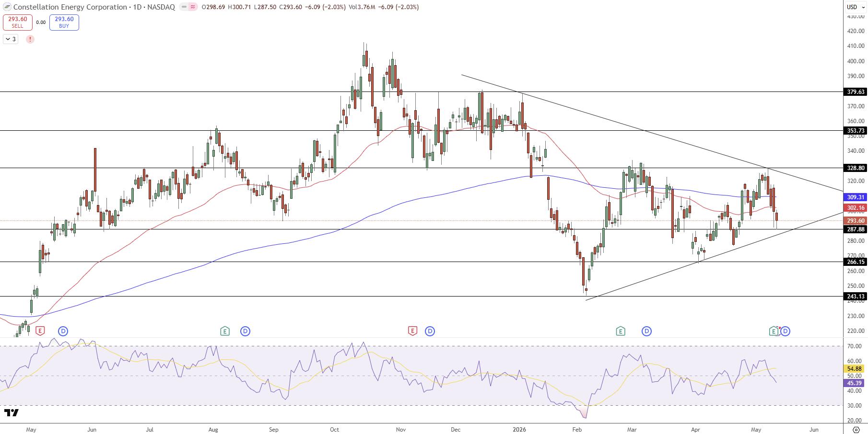The width and height of the screenshot is (868, 434).
Task: Click the TradingView logo icon
Action: tap(12, 413)
